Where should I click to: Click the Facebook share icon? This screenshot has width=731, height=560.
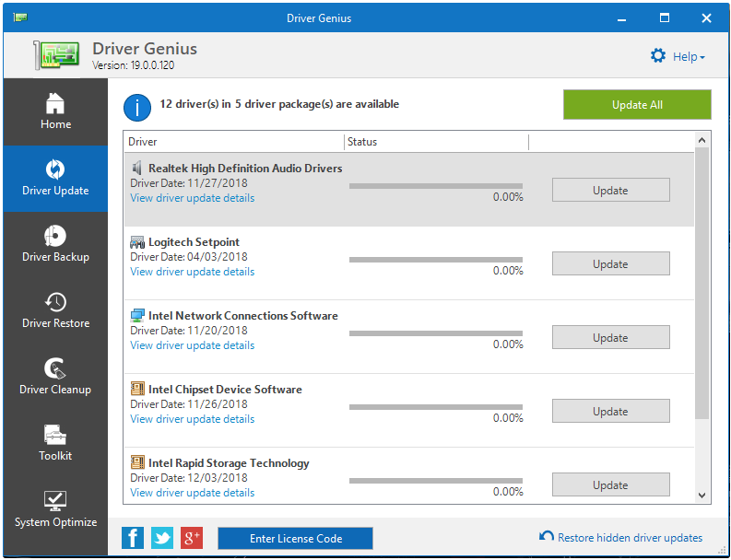(x=133, y=538)
